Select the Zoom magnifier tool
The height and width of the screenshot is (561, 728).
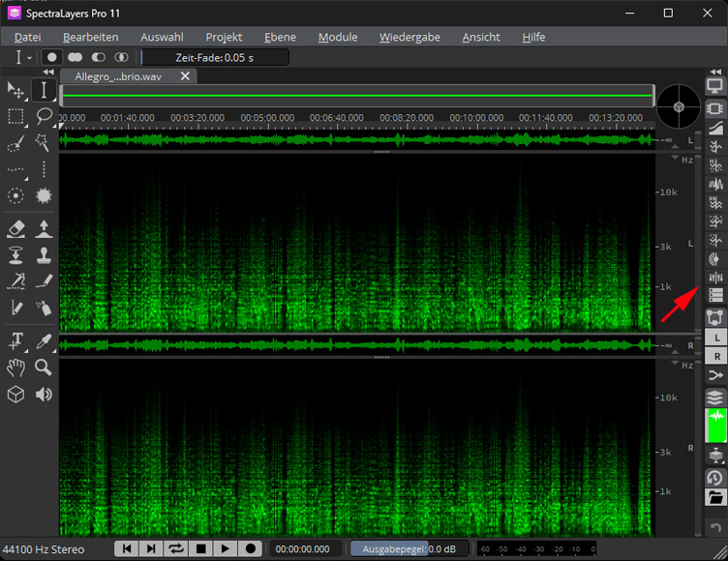44,368
